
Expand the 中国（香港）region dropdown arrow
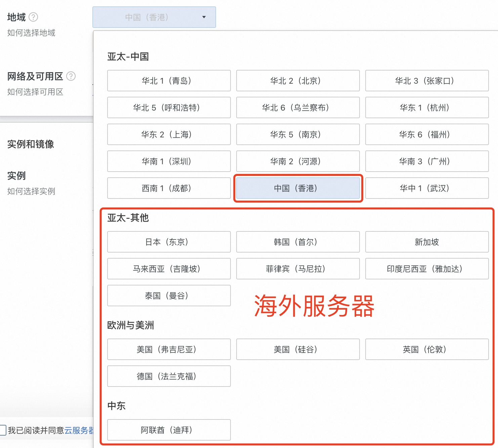(x=204, y=17)
